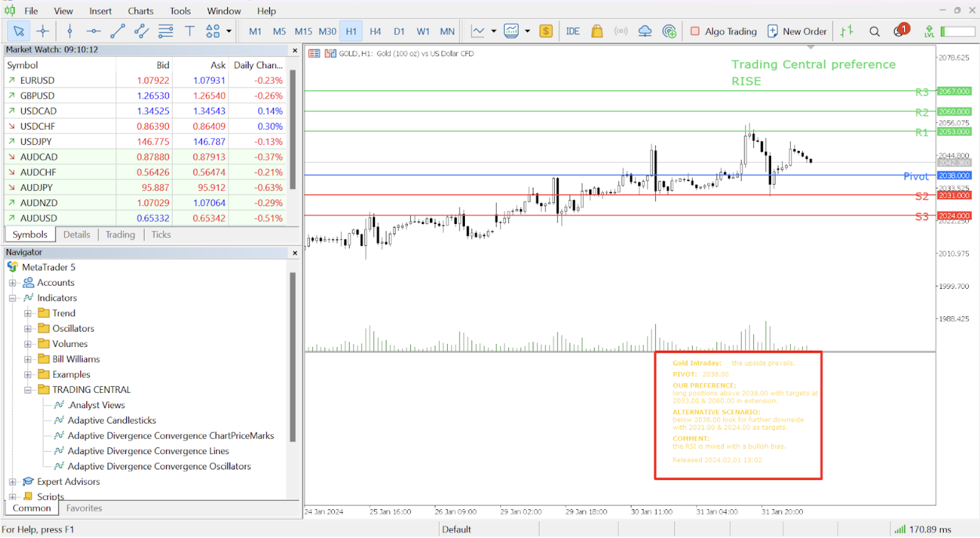Expand the Oscillators folder
980x538 pixels.
click(28, 329)
